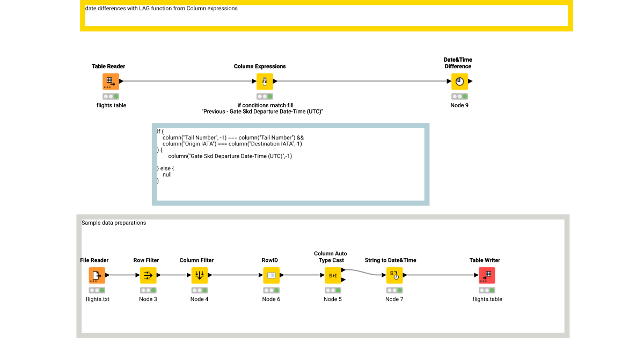This screenshot has width=644, height=338.
Task: Select the Column Expressions node icon
Action: [x=265, y=82]
